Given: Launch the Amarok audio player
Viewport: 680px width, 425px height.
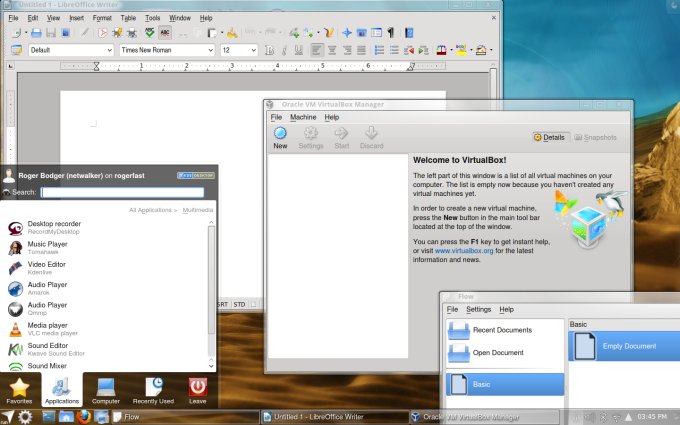Looking at the screenshot, I should coord(48,288).
